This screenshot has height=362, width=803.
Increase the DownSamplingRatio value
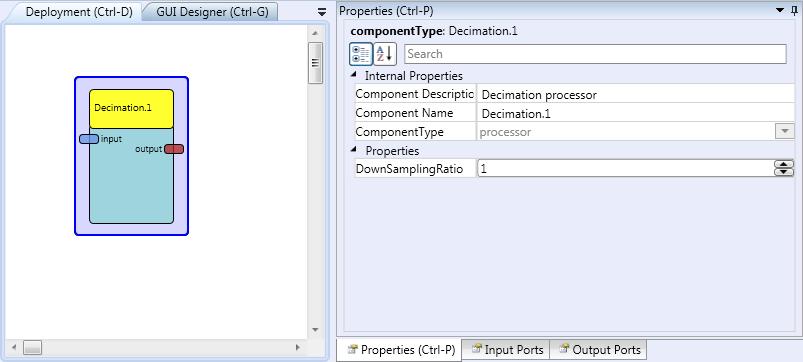click(x=784, y=164)
